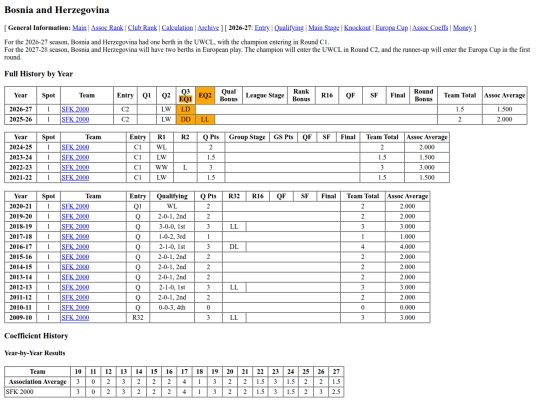Open the Calculation link

(177, 28)
